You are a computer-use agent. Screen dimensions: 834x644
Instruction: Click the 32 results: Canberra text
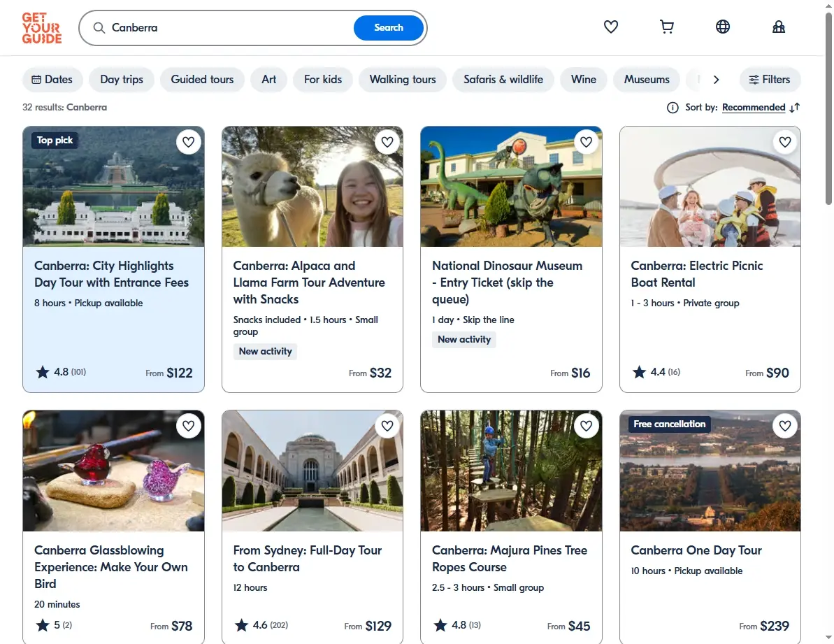pos(64,108)
